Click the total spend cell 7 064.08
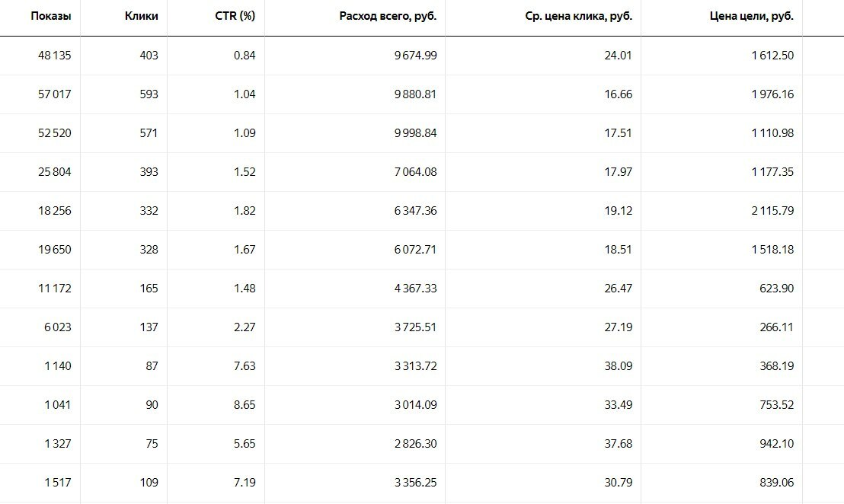844x504 pixels. [x=415, y=172]
